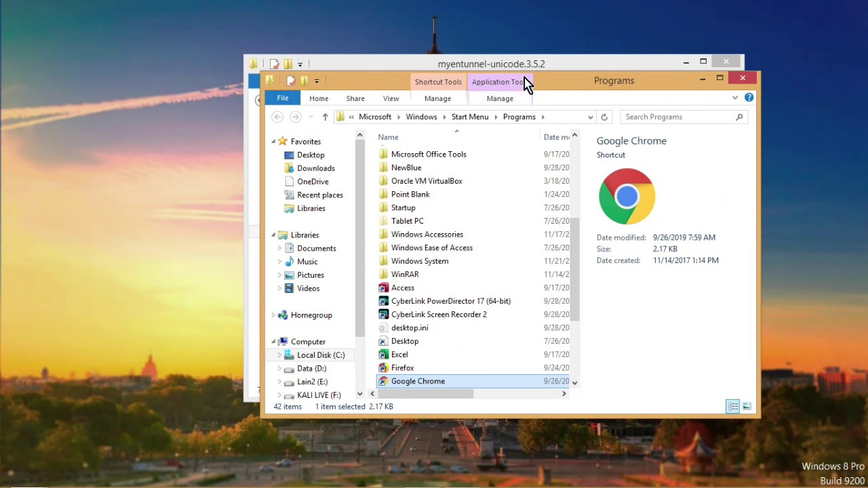This screenshot has height=488, width=868.
Task: Select the Excel shortcut icon
Action: [384, 354]
